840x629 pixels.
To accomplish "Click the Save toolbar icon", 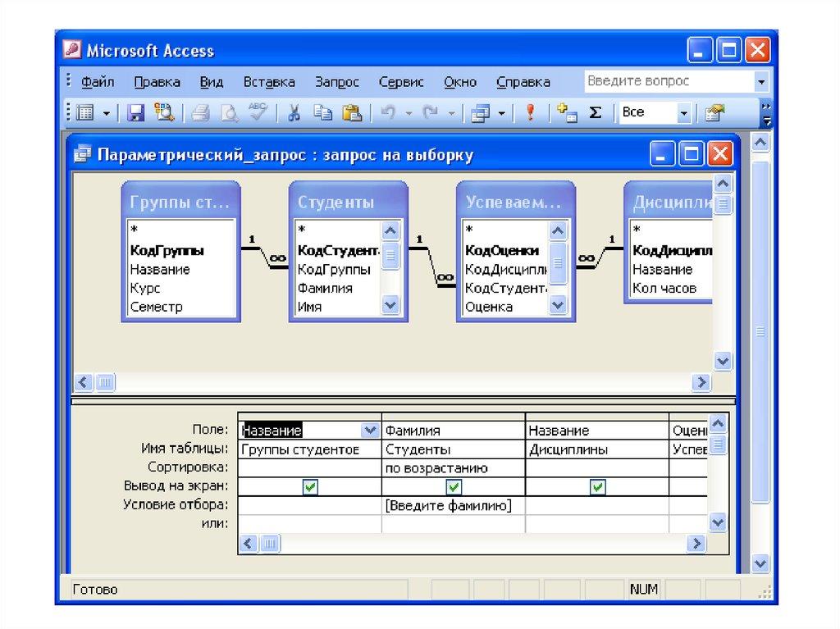I will [x=136, y=113].
